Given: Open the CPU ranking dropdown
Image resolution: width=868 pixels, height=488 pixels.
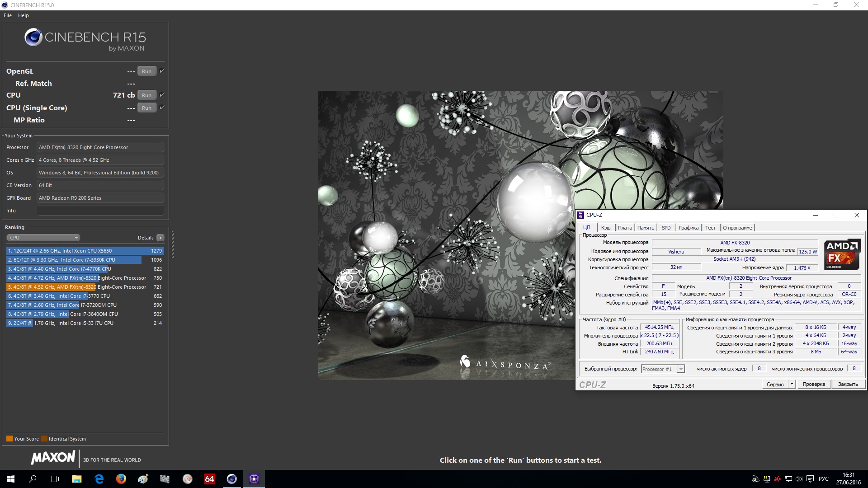Looking at the screenshot, I should [43, 238].
